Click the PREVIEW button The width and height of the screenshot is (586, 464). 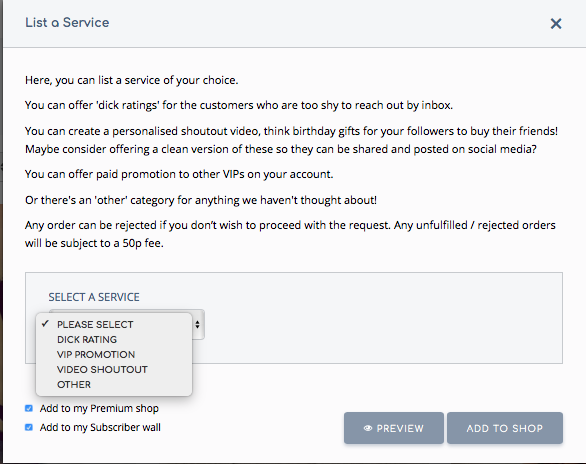tap(394, 428)
